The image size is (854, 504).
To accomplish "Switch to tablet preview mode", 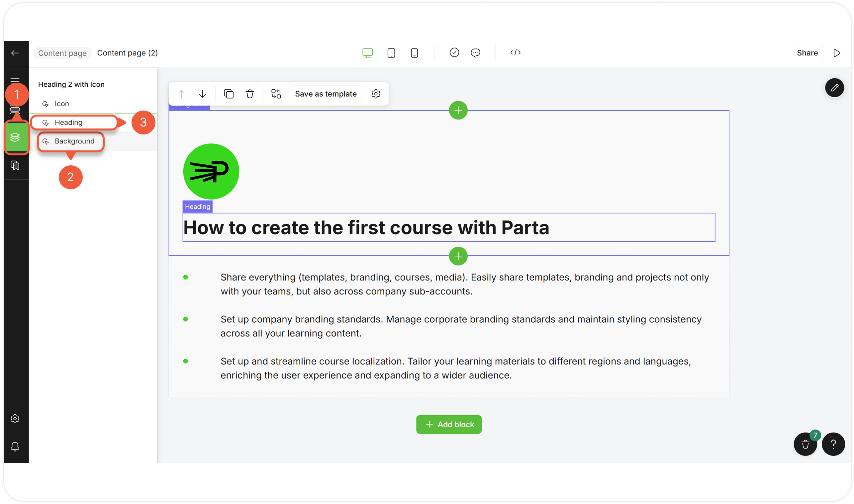I will [x=391, y=53].
